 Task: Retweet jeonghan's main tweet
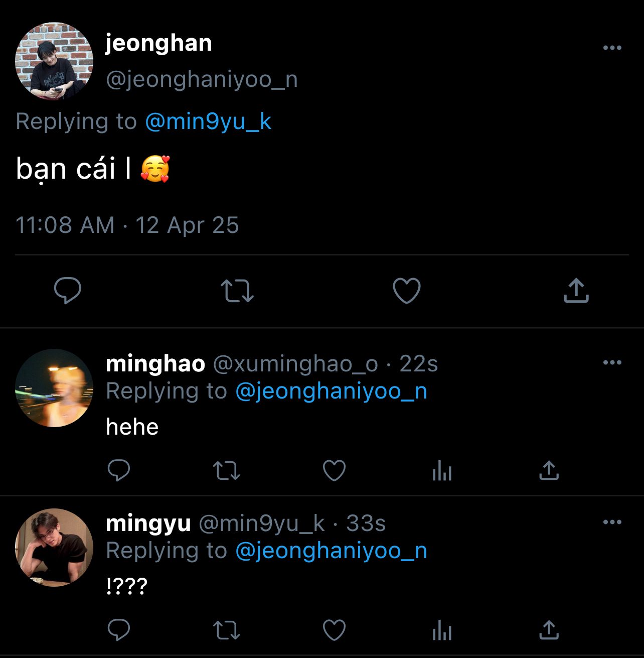(x=237, y=290)
